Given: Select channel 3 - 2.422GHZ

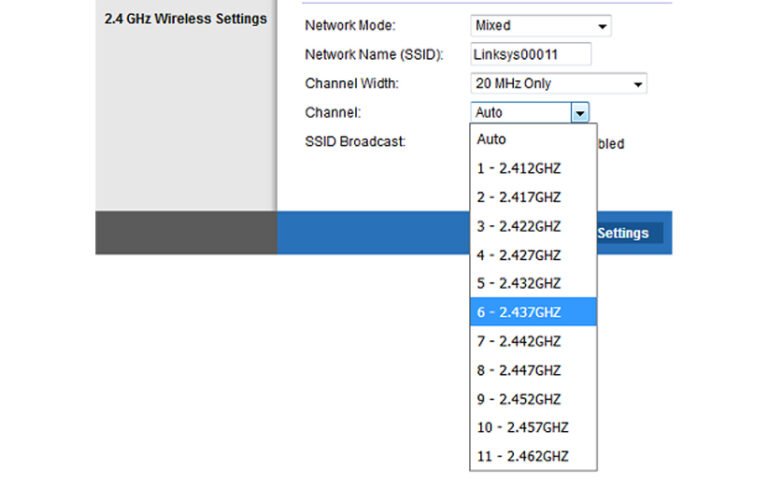Looking at the screenshot, I should click(x=533, y=226).
